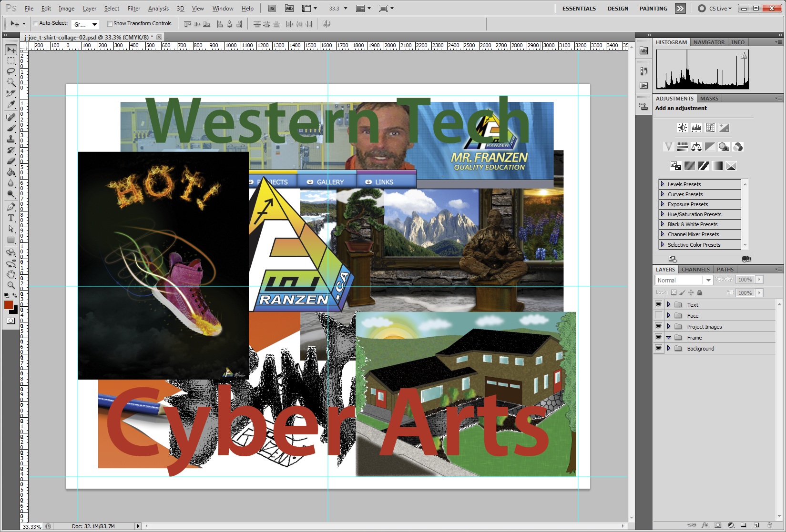The height and width of the screenshot is (532, 786).
Task: Select the Brush tool
Action: tap(11, 128)
